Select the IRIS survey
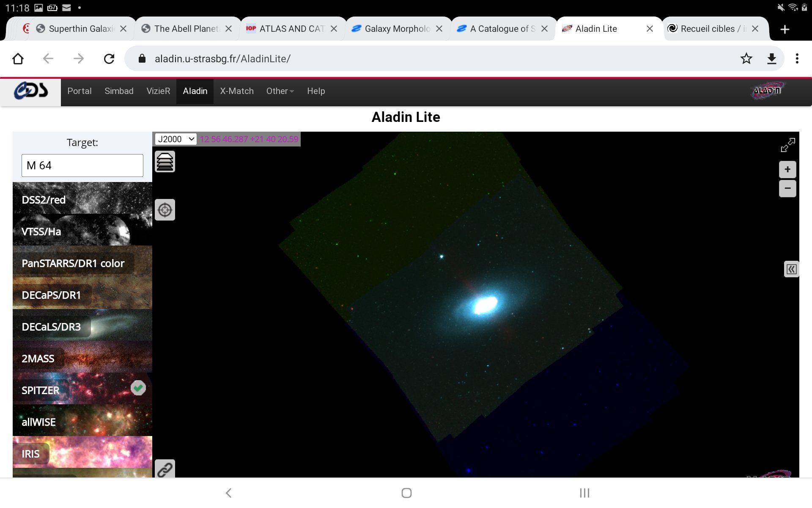This screenshot has width=812, height=508. (x=82, y=452)
